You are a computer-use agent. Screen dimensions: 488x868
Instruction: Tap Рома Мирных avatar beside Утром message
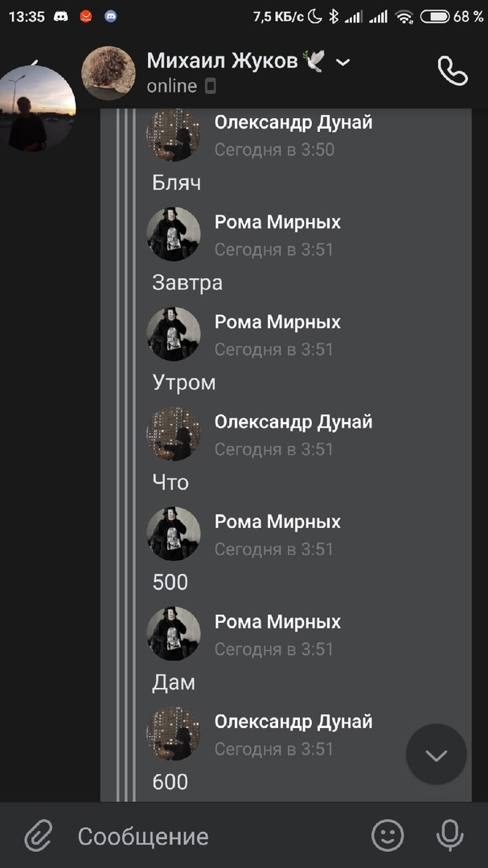tap(173, 334)
